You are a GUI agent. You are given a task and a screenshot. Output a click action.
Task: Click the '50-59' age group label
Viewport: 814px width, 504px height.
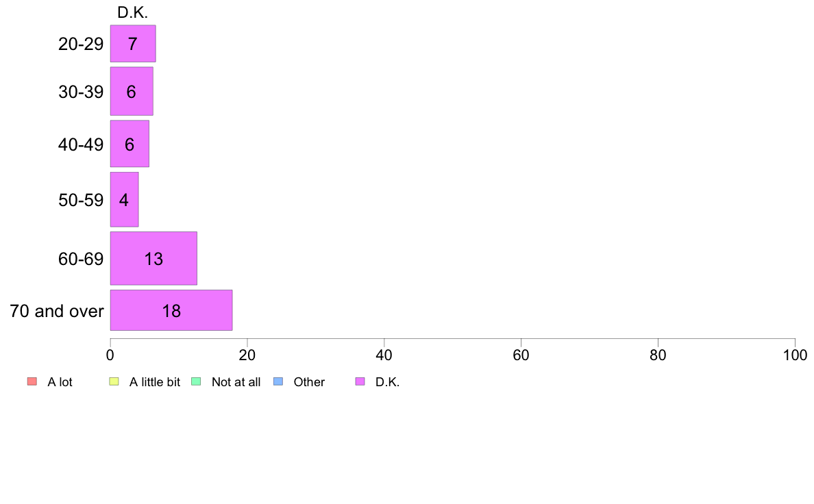pyautogui.click(x=81, y=200)
